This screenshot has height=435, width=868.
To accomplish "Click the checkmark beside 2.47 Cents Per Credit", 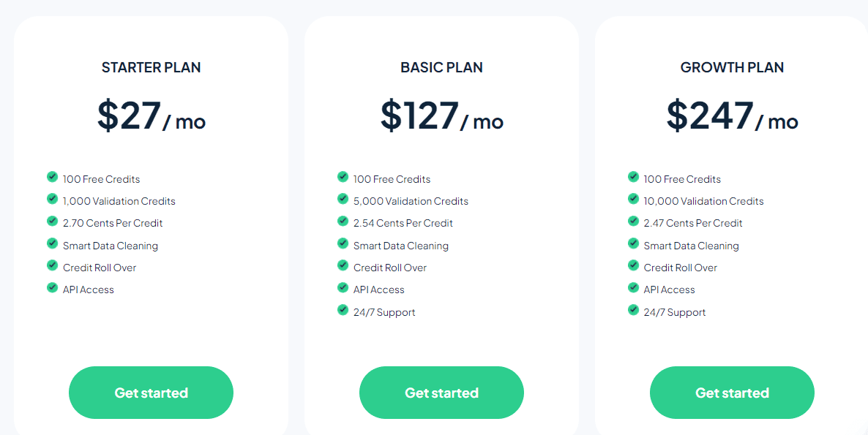I will pyautogui.click(x=633, y=221).
